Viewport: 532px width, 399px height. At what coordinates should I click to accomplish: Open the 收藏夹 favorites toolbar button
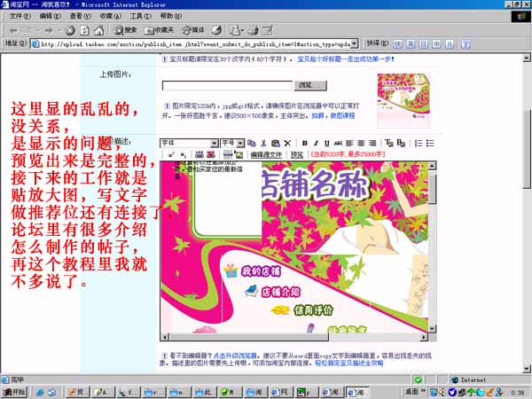click(x=159, y=30)
